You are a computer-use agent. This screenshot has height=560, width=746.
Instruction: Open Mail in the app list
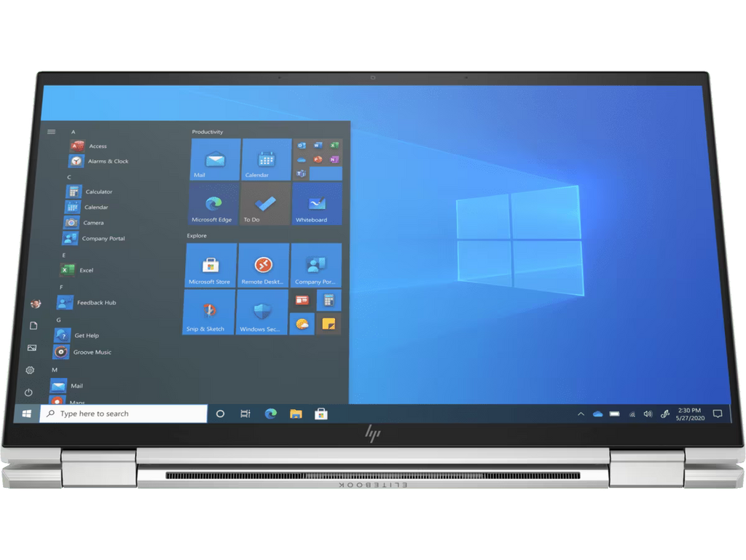(66, 385)
